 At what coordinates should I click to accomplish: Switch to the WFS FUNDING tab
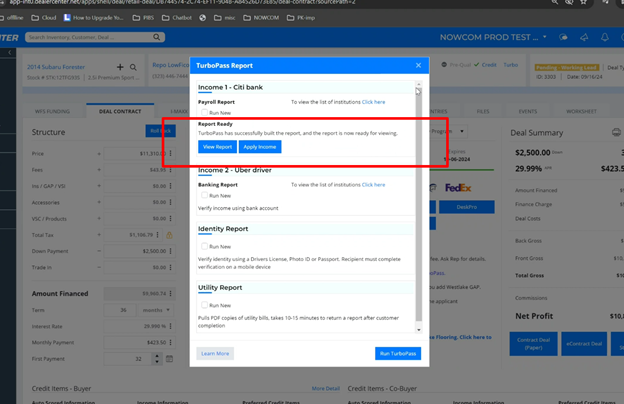point(52,111)
